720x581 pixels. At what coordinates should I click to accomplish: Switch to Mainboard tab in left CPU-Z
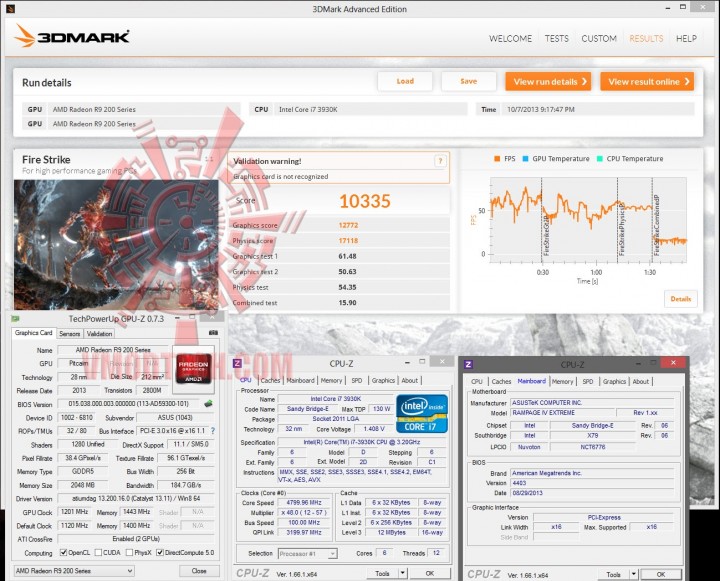coord(300,380)
